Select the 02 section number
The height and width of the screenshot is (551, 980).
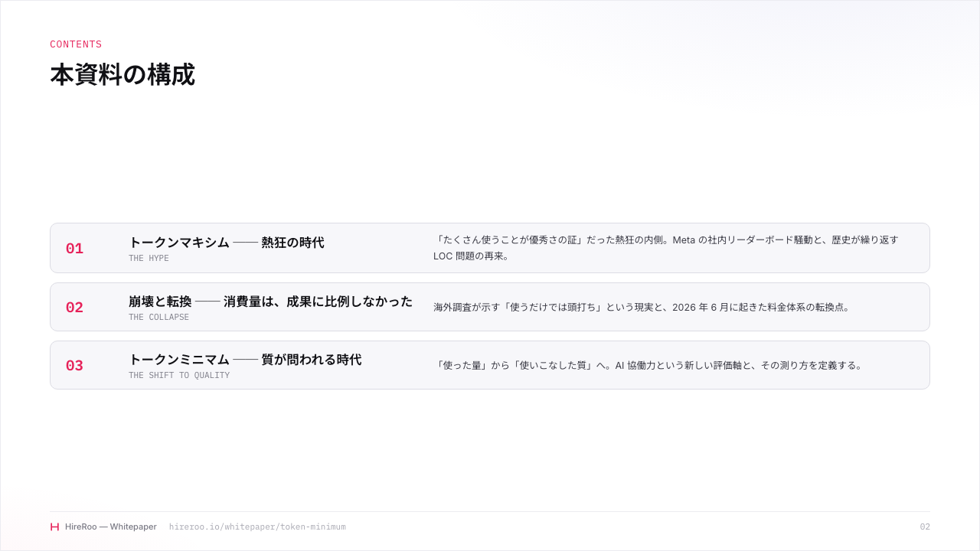74,308
